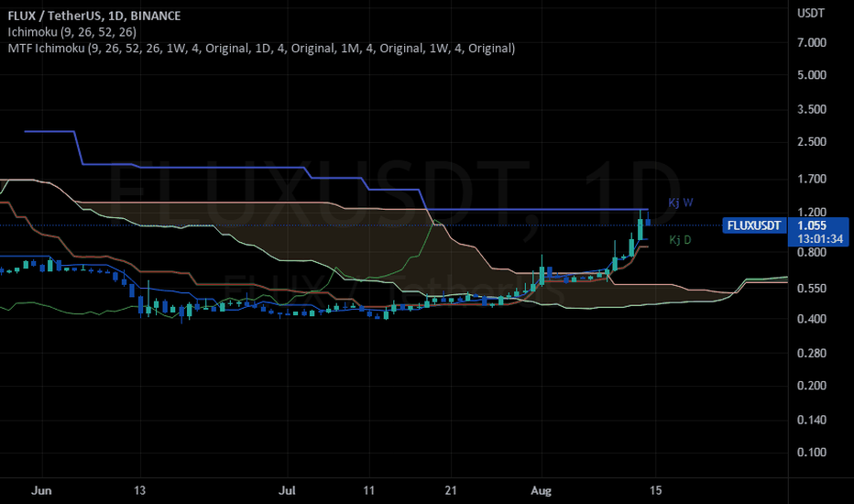Click the 0.400 price axis level
Viewport: 854px width, 504px height.
pos(812,319)
